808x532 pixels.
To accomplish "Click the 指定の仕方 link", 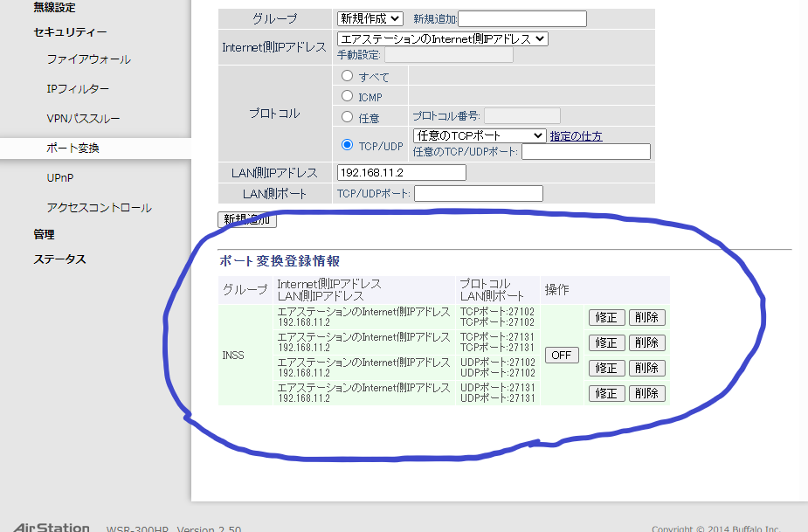I will coord(577,136).
